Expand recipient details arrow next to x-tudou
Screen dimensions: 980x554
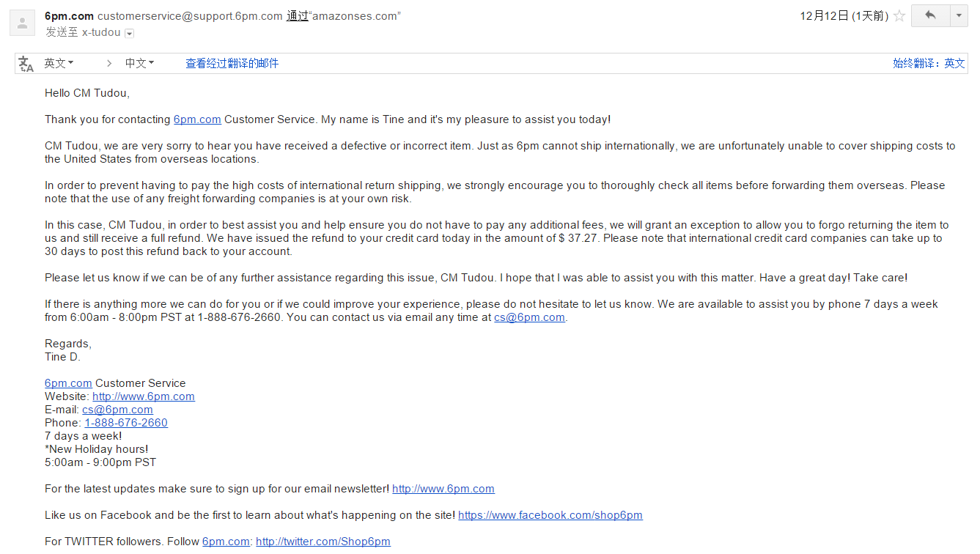click(130, 33)
